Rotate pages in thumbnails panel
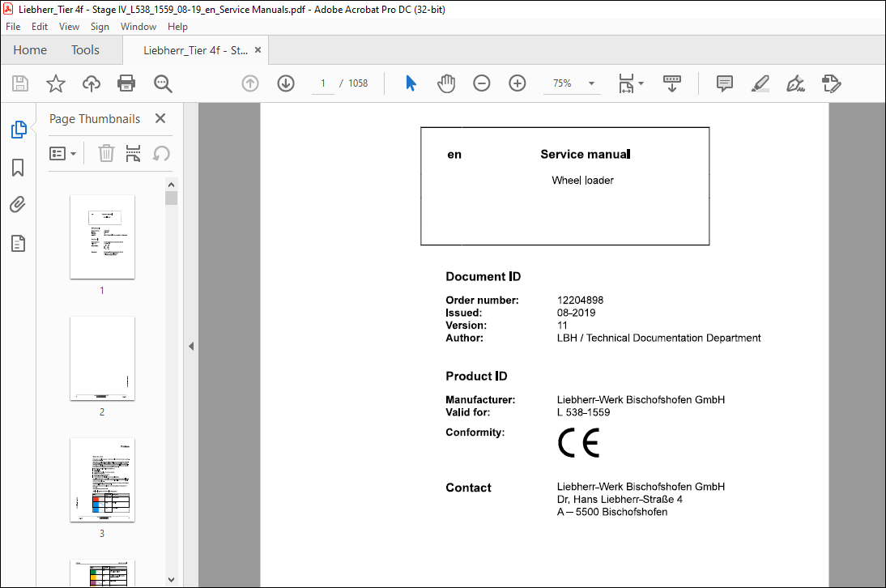886x588 pixels. click(x=161, y=153)
